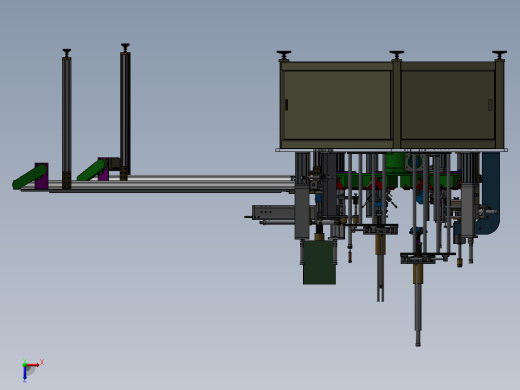This screenshot has height=390, width=520.
Task: Click the coordinate axis triad origin
Action: (x=25, y=365)
